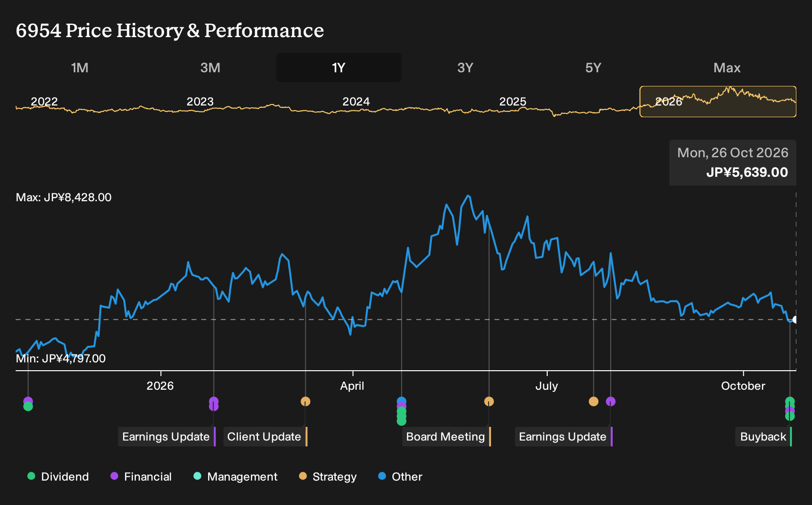Click the Earnings Update label near July

563,437
